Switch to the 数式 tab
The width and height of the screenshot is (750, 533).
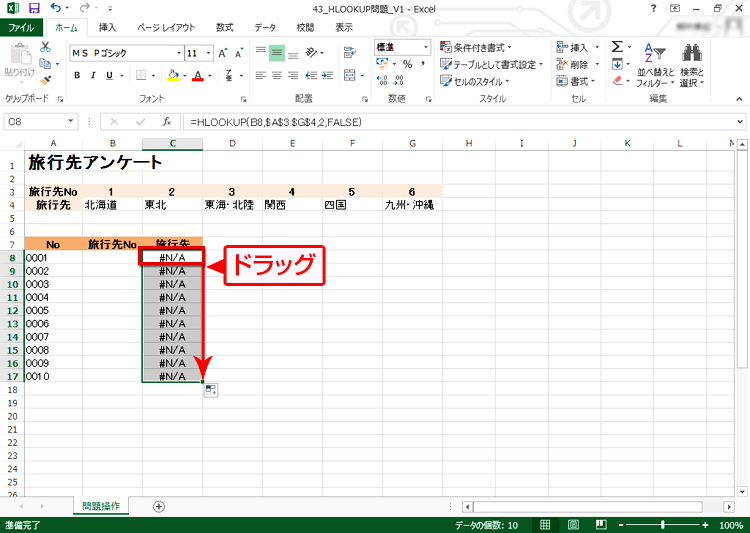coord(224,27)
